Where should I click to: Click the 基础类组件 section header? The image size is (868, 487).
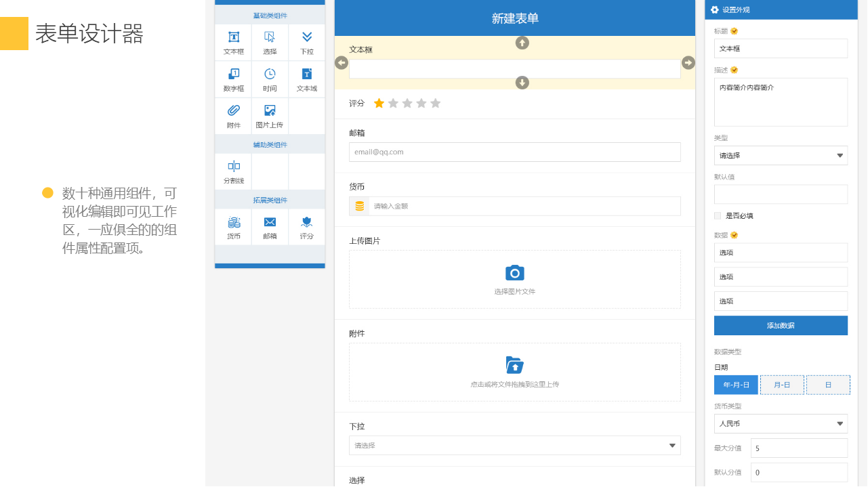(x=270, y=15)
